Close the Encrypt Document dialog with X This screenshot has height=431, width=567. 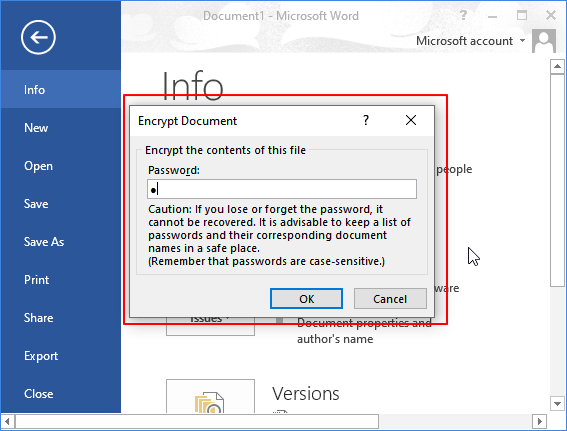(411, 120)
